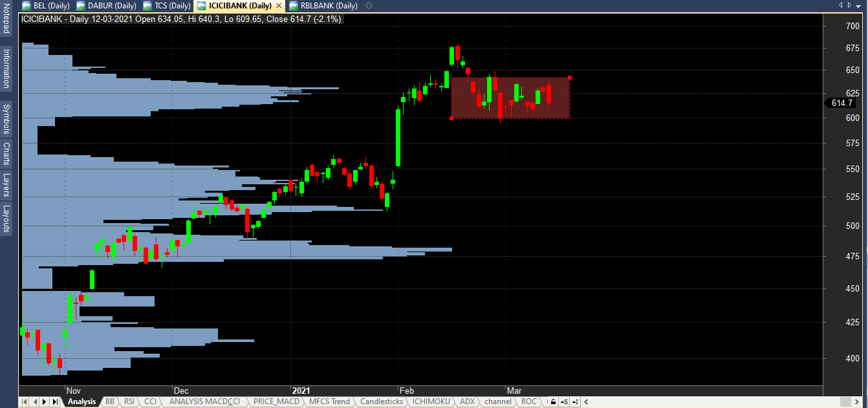Click the Feb date axis label

point(407,391)
